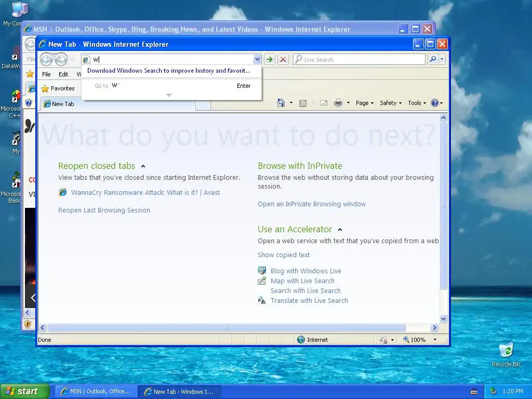Open the recent pages dropdown beside Forward button
Image resolution: width=532 pixels, height=399 pixels.
(x=72, y=60)
